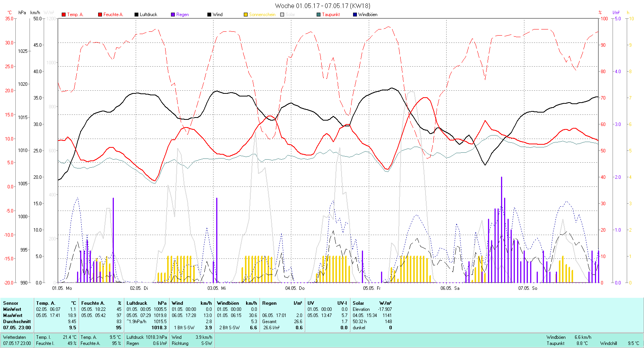Image resolution: width=644 pixels, height=348 pixels.
Task: Click the yellow Sonnenschein legend swatch
Action: click(246, 15)
